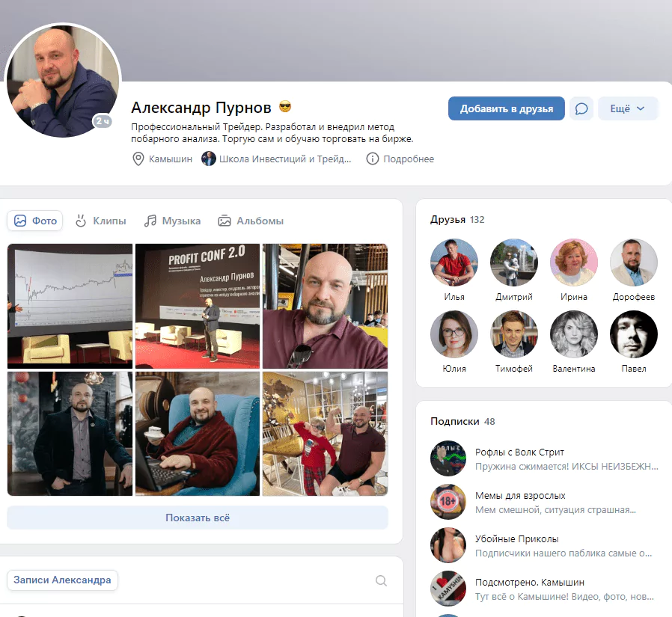
Task: Click the Мемы для взрослых title
Action: [520, 495]
